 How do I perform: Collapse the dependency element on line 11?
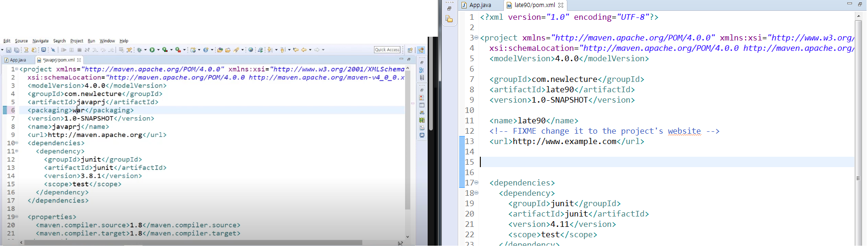click(17, 151)
